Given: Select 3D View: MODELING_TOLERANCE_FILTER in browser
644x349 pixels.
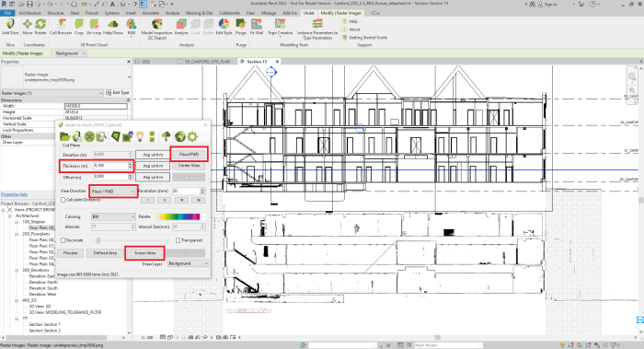Looking at the screenshot, I should pyautogui.click(x=65, y=312).
